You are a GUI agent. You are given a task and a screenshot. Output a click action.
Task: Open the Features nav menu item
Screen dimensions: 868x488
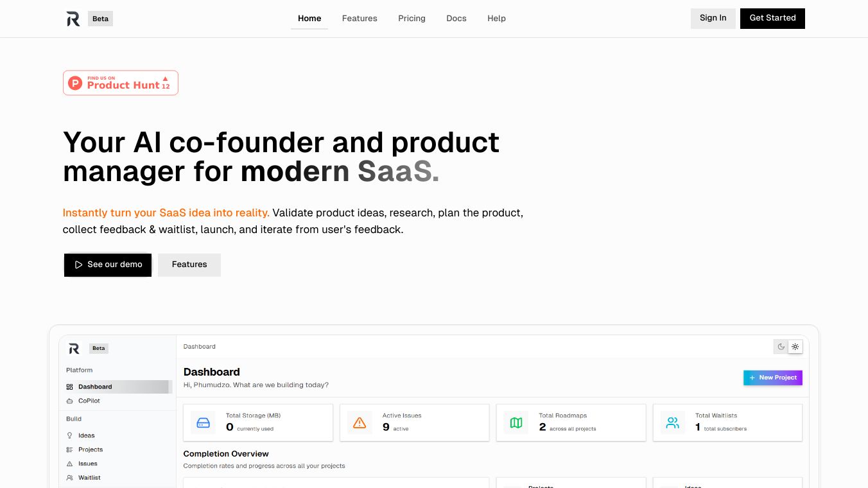point(360,19)
